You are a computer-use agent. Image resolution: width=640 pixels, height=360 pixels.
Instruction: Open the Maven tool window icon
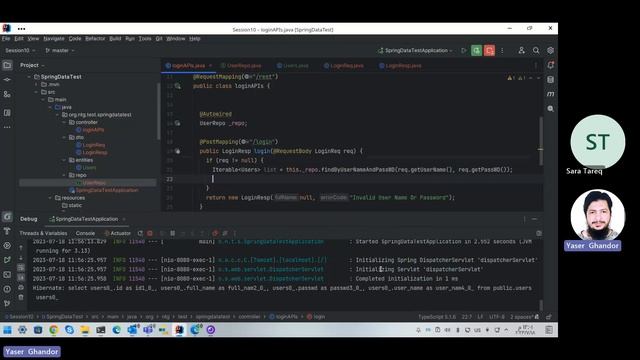551,94
